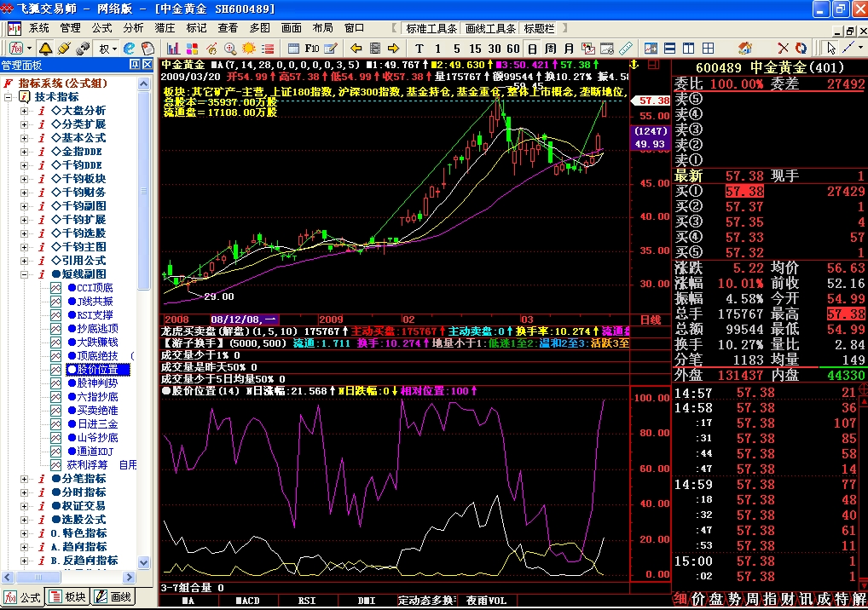
Task: Click the 日线 period label on chart
Action: (651, 319)
